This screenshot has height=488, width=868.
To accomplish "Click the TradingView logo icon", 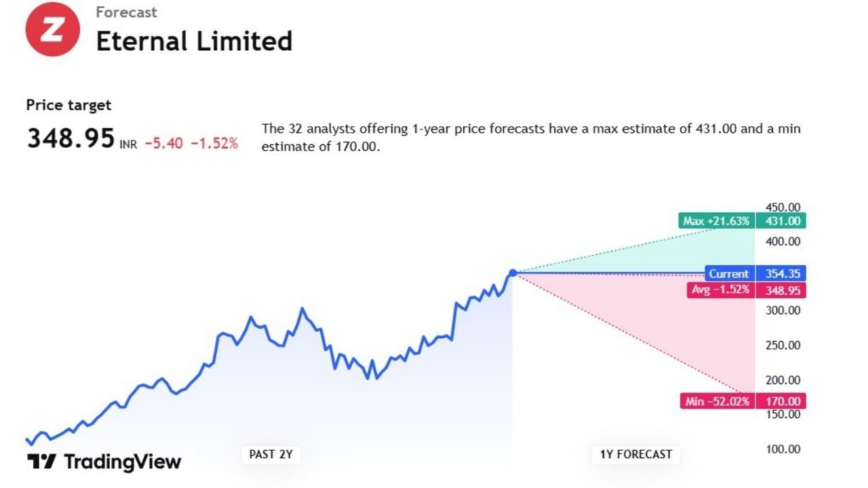I will [41, 462].
